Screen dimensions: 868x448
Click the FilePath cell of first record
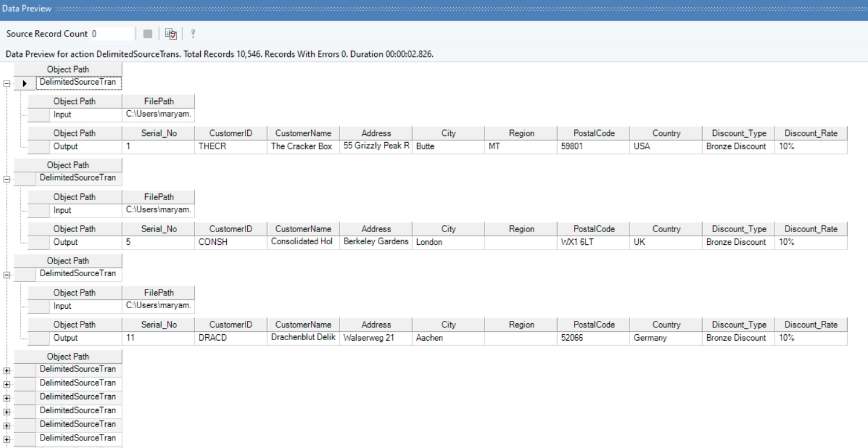click(x=158, y=114)
